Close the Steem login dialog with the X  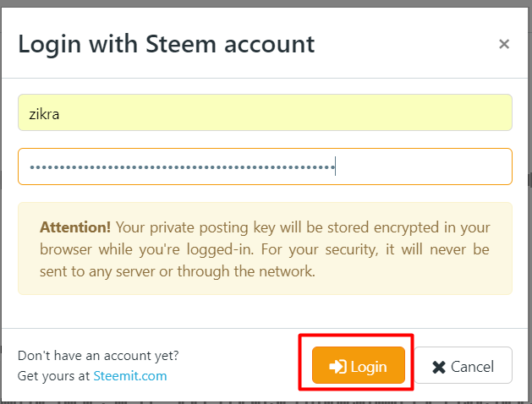504,44
